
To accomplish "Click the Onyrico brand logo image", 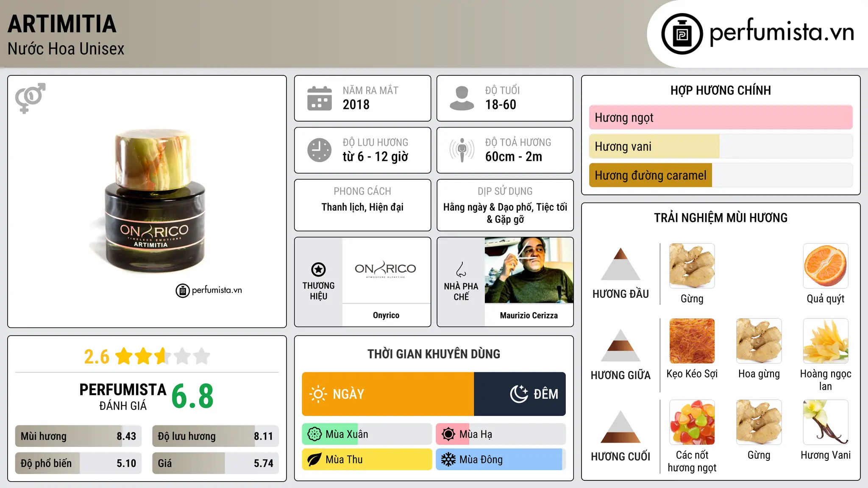I will (386, 269).
